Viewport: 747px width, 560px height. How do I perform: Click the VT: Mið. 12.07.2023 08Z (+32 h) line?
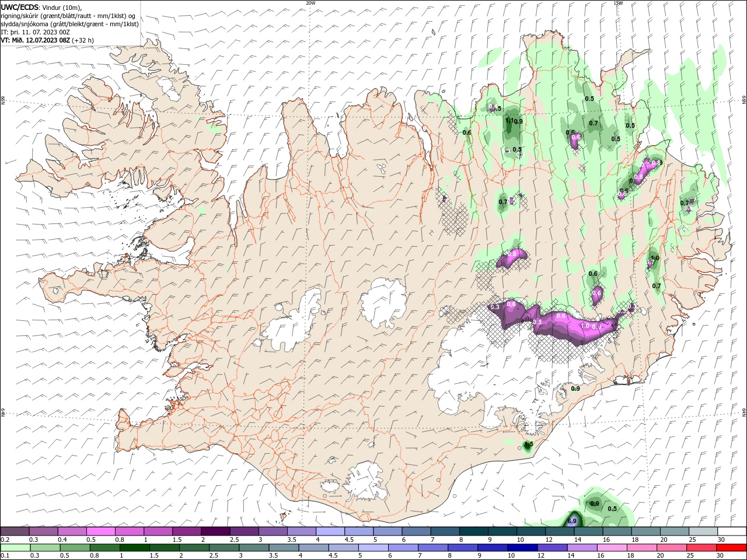pyautogui.click(x=47, y=40)
